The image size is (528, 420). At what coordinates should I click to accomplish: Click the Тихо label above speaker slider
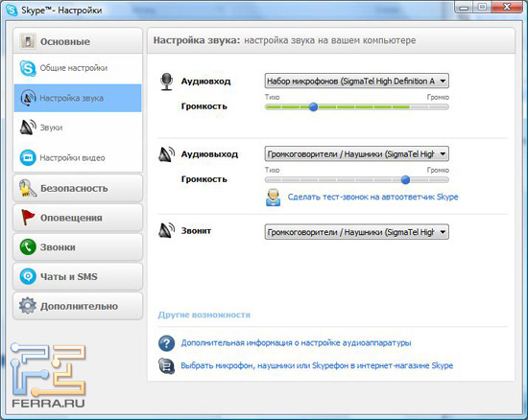tap(272, 170)
